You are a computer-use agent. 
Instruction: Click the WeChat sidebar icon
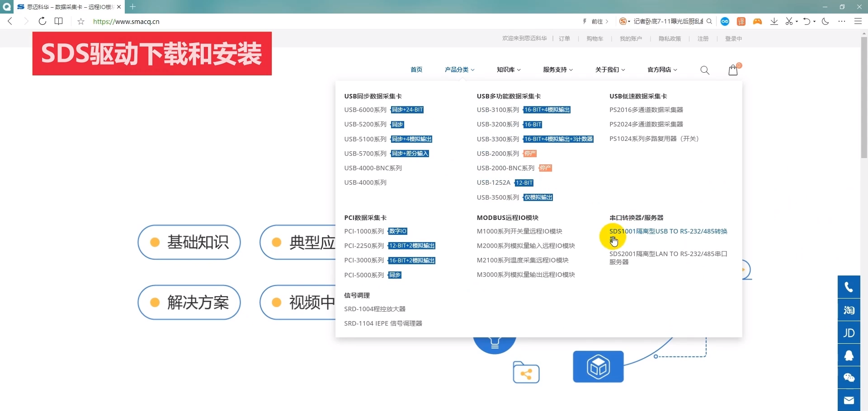(849, 378)
